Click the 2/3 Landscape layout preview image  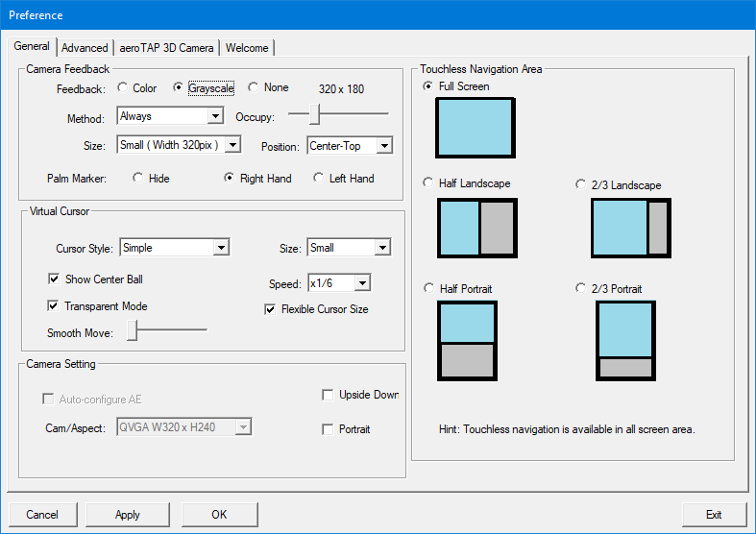(630, 228)
